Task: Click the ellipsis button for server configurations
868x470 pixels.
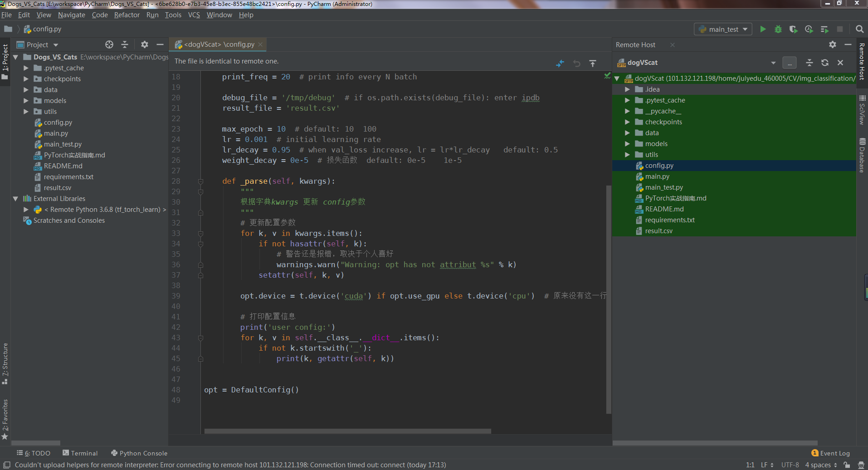Action: [790, 63]
